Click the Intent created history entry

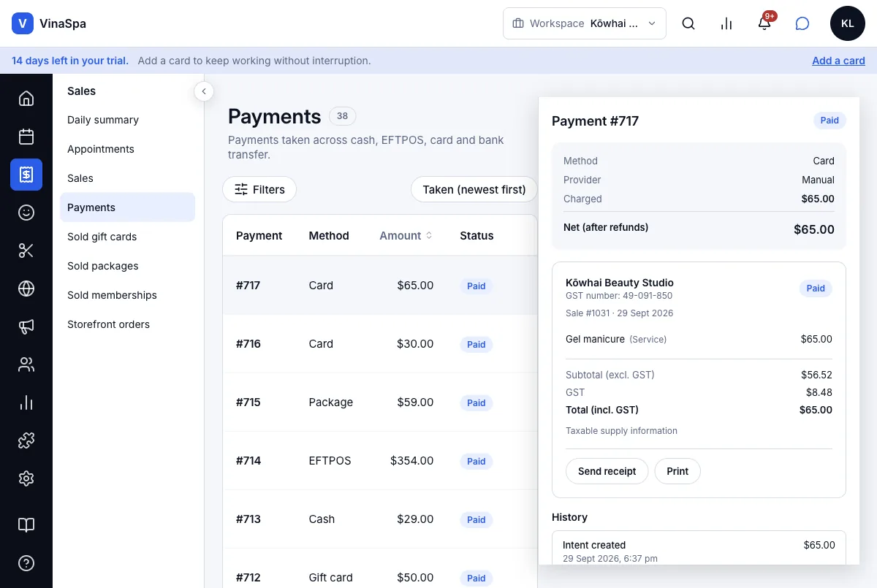tap(699, 551)
